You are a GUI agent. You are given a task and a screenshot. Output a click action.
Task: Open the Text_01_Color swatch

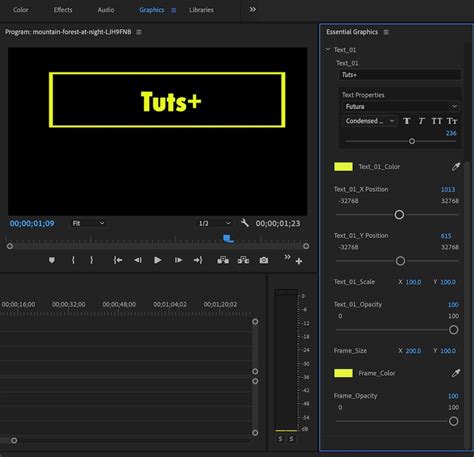(343, 167)
